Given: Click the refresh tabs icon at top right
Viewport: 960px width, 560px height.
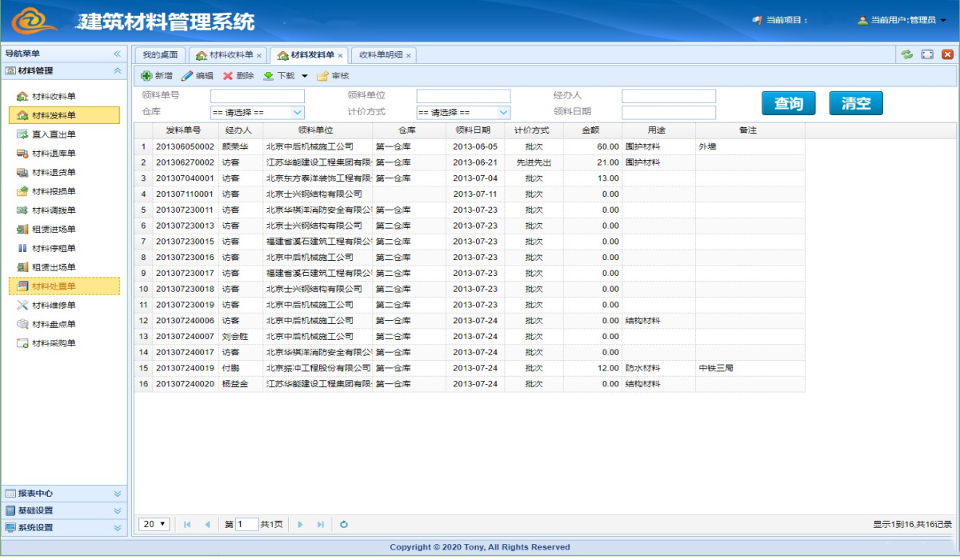Looking at the screenshot, I should tap(906, 54).
